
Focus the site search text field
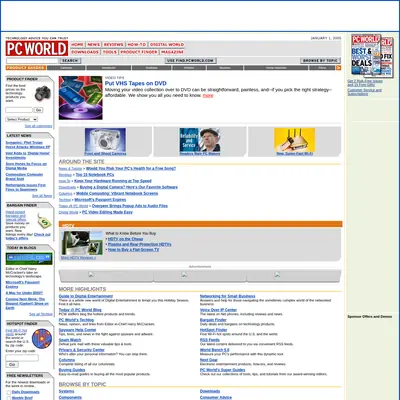coord(32,61)
